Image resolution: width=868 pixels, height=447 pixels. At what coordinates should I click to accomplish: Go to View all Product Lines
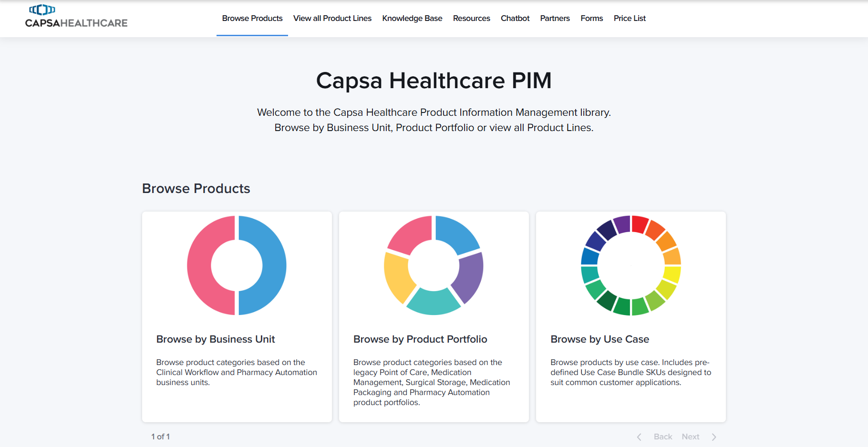(332, 18)
